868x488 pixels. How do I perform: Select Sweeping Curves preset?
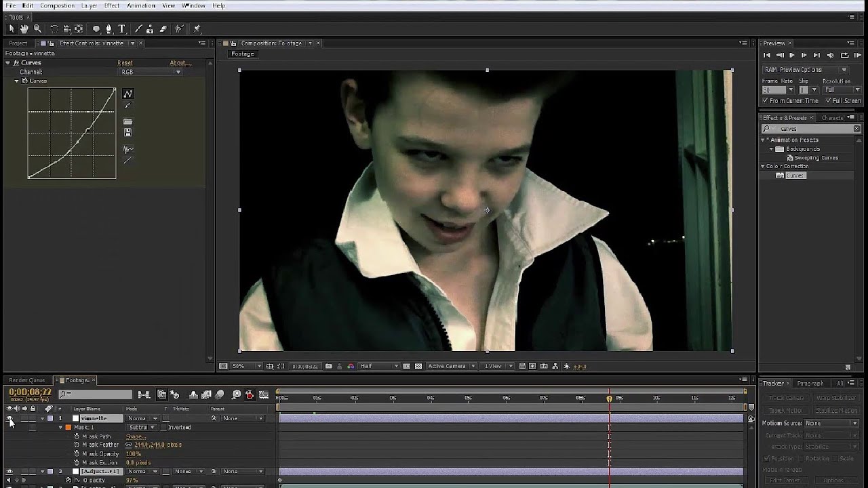pos(816,157)
